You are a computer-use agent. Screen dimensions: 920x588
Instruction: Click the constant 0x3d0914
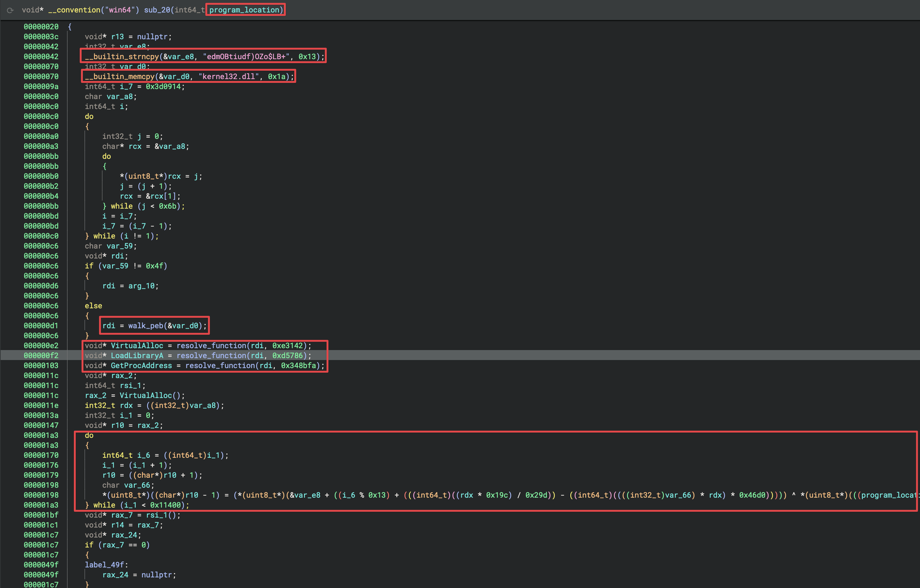(165, 86)
